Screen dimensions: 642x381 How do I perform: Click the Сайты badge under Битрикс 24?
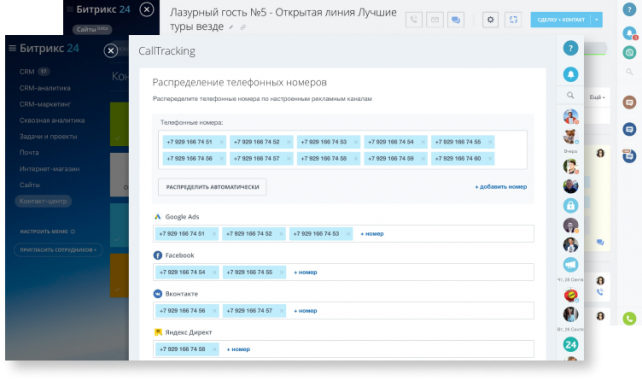(x=92, y=29)
